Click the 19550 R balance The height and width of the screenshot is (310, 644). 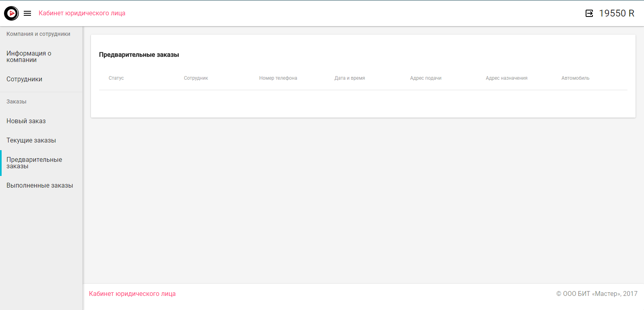[616, 13]
